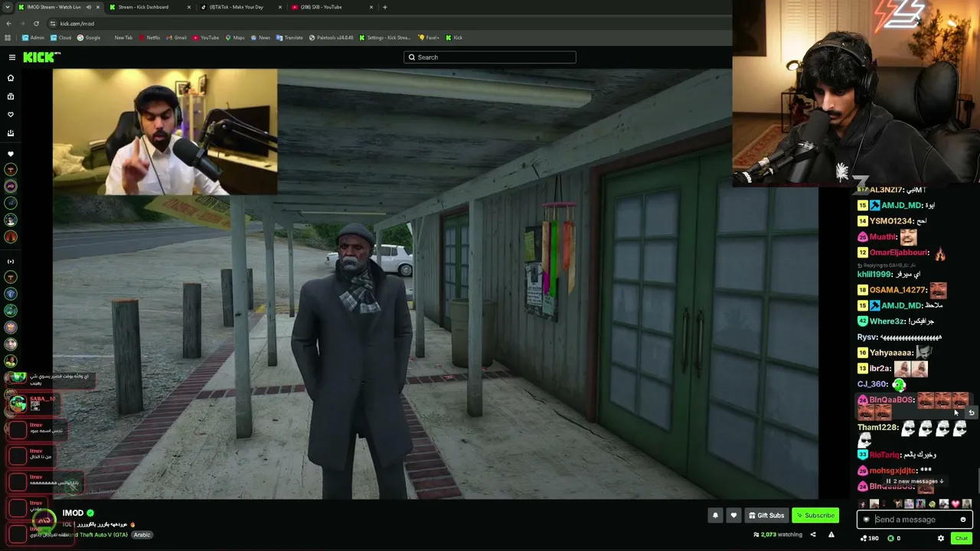Image resolution: width=980 pixels, height=551 pixels.
Task: Open the Kick hamburger menu
Action: point(11,57)
